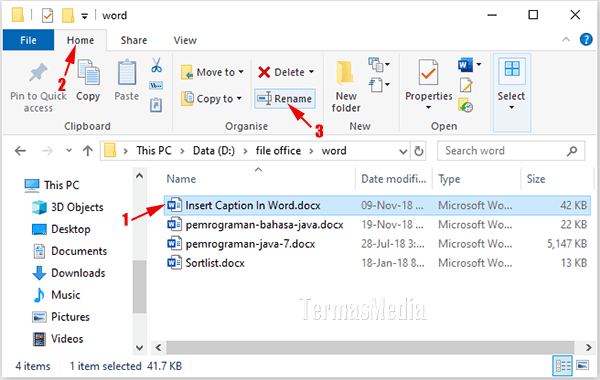Open the Recent locations dropdown
The image size is (600, 380).
[x=69, y=150]
